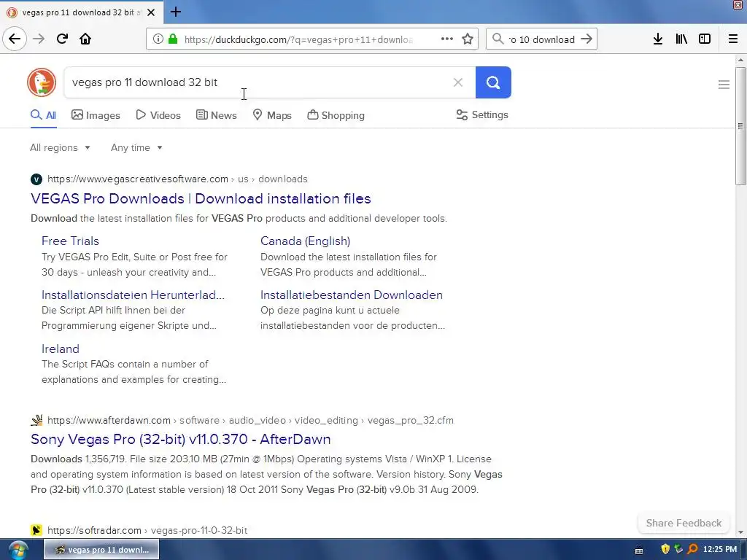
Task: Open the Firefox library icon
Action: click(x=681, y=39)
